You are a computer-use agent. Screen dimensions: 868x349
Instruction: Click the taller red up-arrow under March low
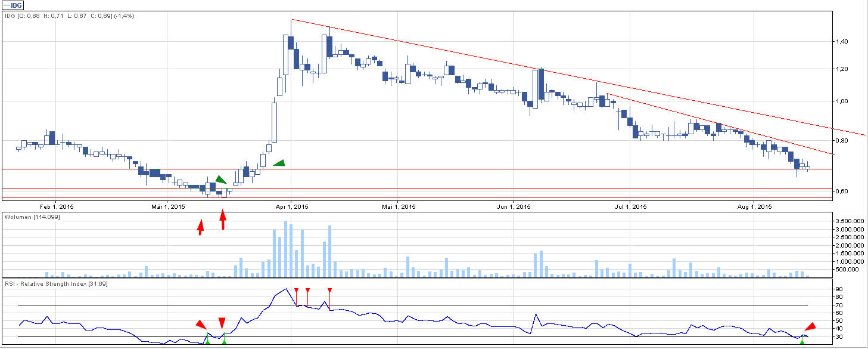click(223, 220)
